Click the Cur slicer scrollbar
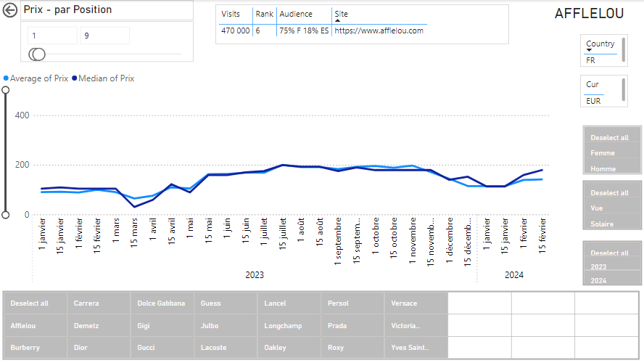The width and height of the screenshot is (644, 363). pos(624,90)
